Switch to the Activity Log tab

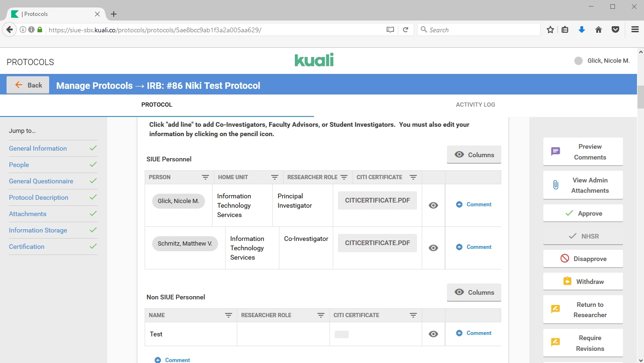tap(475, 105)
